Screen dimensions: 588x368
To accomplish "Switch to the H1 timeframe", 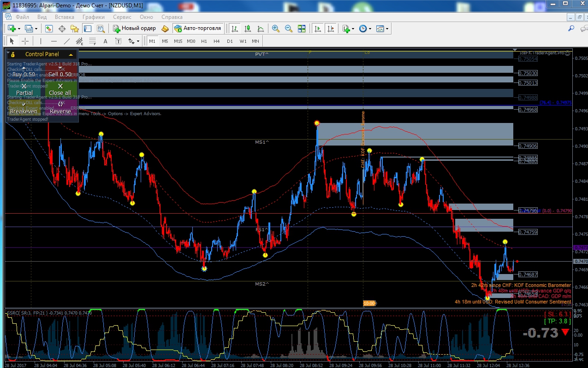I will coord(204,41).
